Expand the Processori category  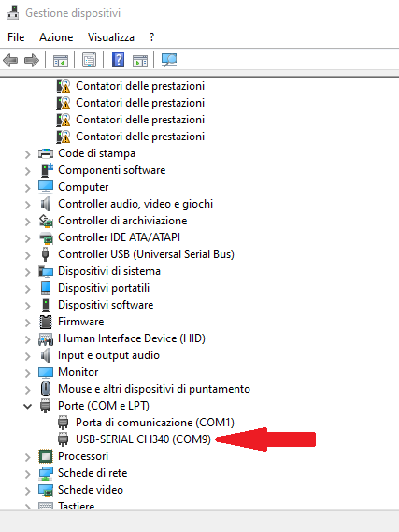tap(28, 457)
